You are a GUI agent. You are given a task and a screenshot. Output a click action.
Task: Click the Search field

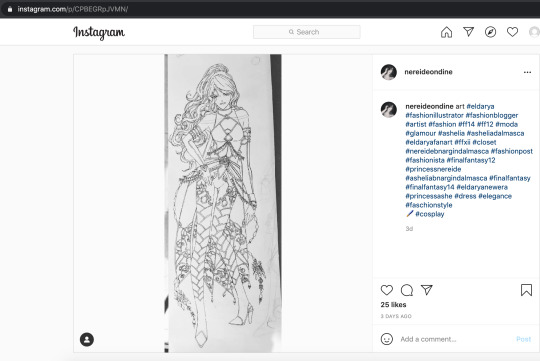pos(307,32)
